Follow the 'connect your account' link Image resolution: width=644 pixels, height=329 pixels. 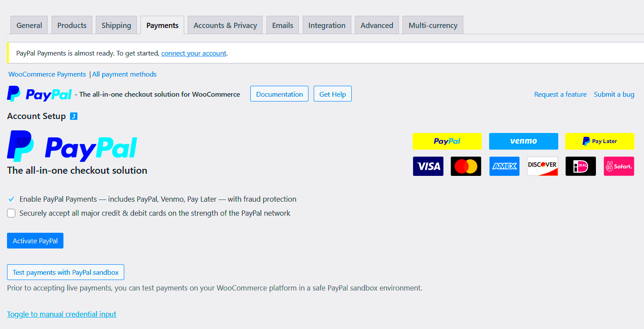pos(194,53)
